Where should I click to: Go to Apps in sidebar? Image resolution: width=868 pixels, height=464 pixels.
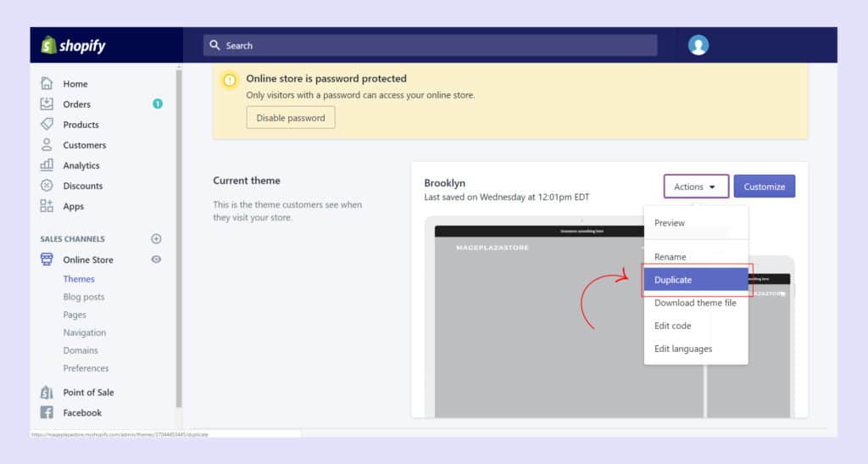(x=73, y=206)
